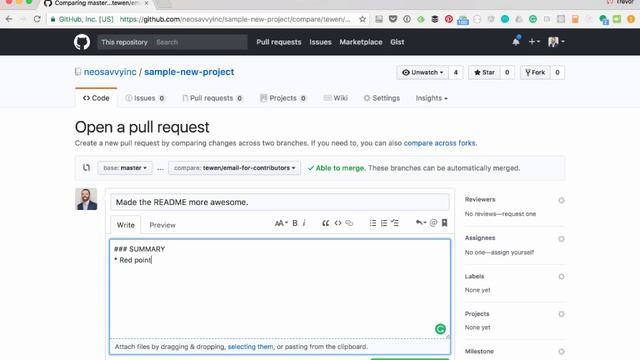Switch to the Code tab
The image size is (640, 360).
tap(96, 98)
